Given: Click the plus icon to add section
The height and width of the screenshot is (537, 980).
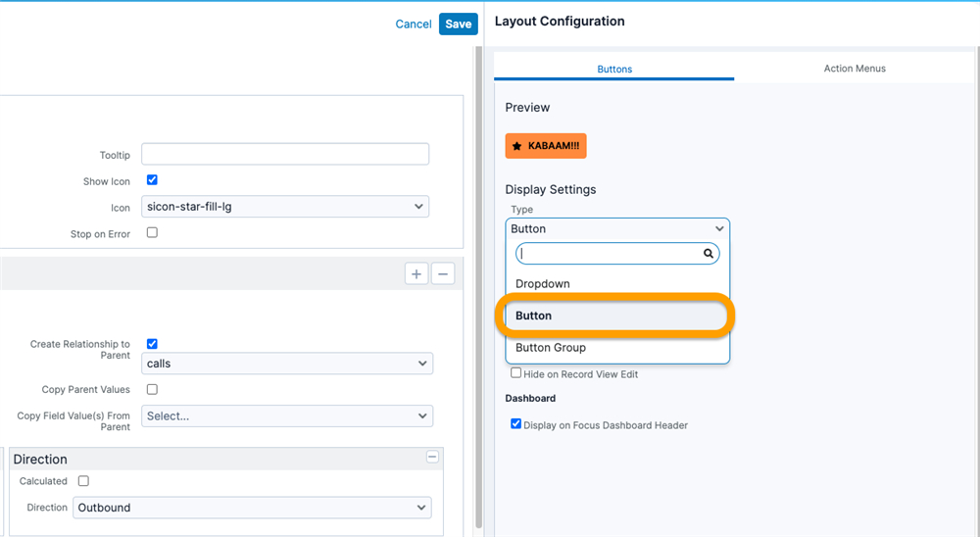Looking at the screenshot, I should click(x=416, y=274).
